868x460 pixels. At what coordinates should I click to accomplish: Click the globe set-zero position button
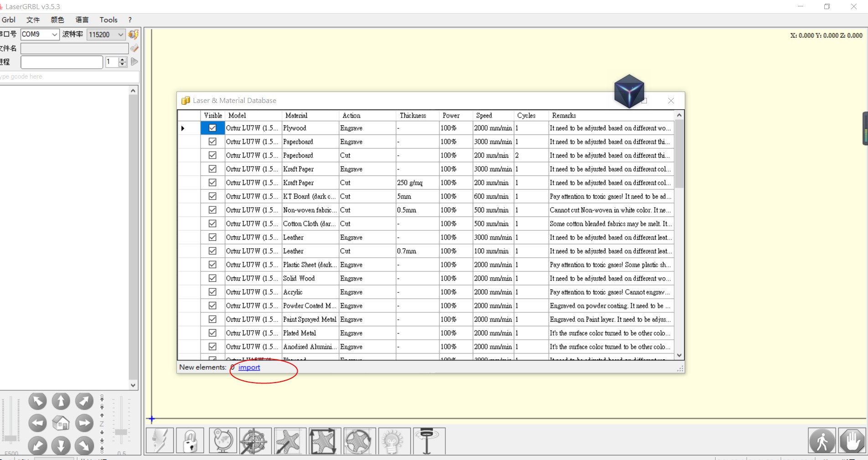coord(223,440)
